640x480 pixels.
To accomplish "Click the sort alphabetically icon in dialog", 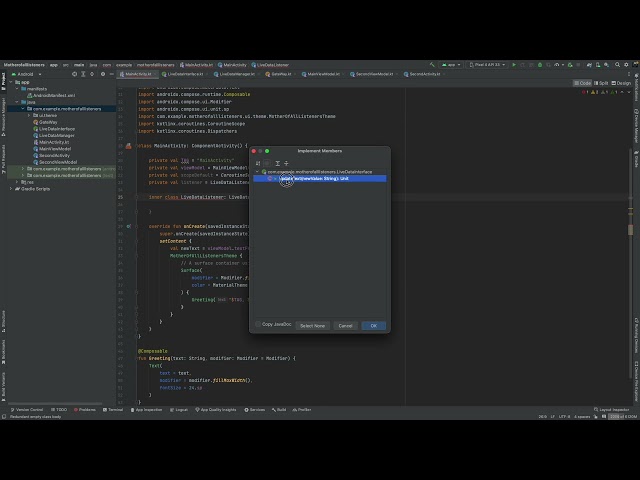I will pyautogui.click(x=258, y=163).
